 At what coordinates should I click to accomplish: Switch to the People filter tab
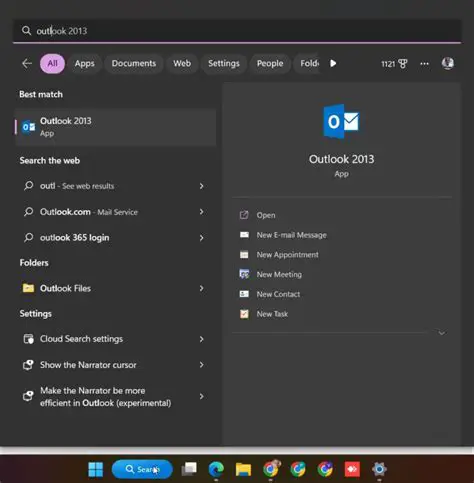click(270, 63)
